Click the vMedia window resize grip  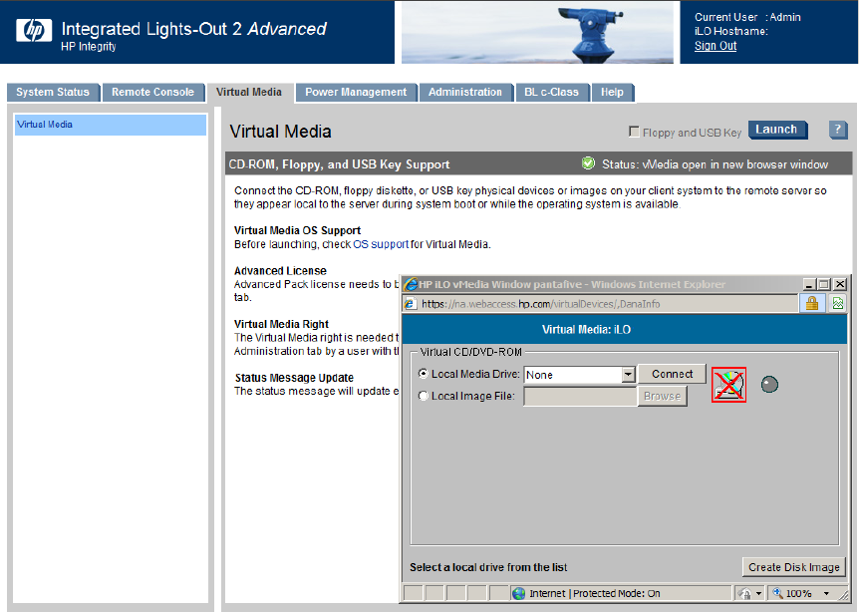coord(843,595)
